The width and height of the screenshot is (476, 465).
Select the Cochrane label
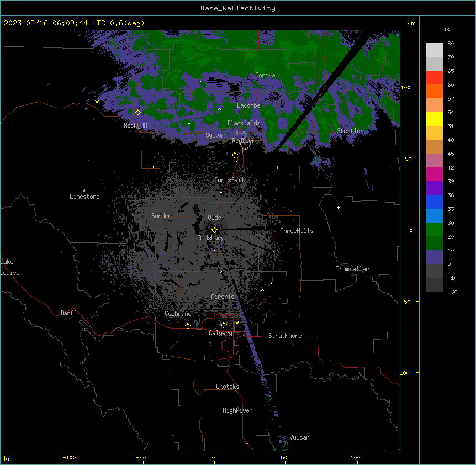click(178, 314)
